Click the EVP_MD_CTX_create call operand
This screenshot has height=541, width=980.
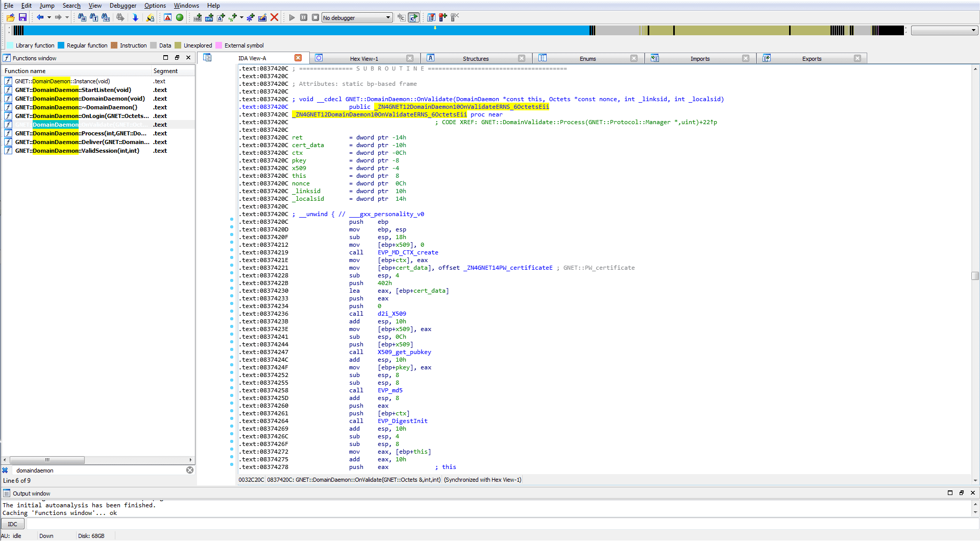click(408, 252)
